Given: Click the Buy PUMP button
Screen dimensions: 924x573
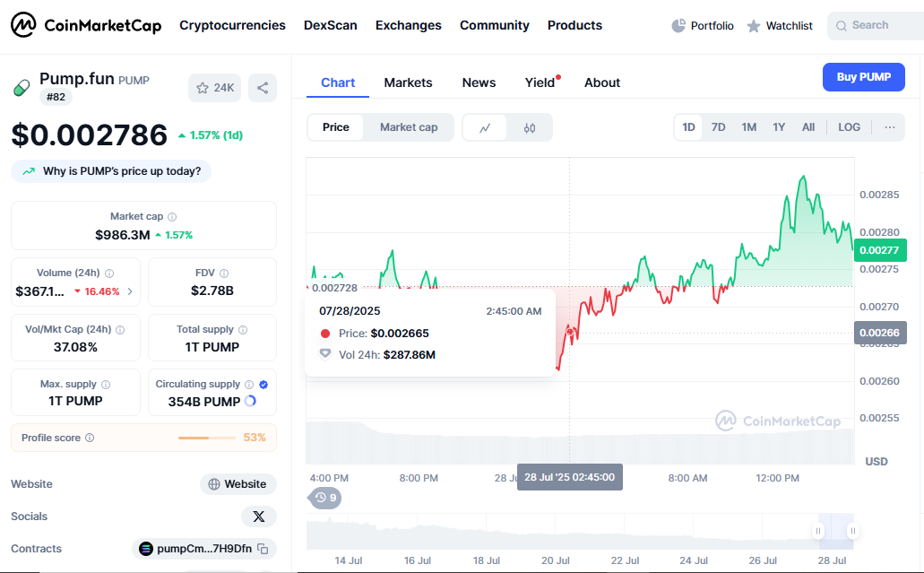Looking at the screenshot, I should [x=863, y=76].
